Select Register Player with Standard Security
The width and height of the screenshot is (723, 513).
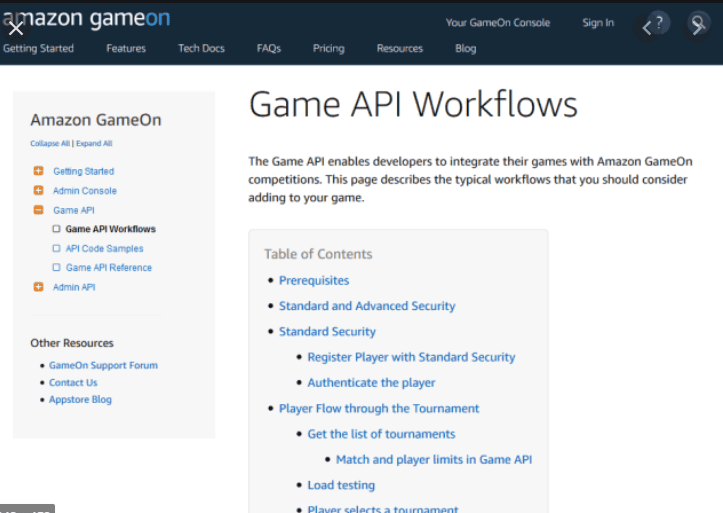coord(411,357)
